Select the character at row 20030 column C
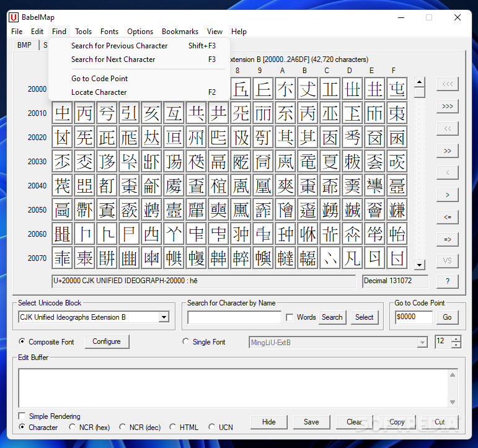Image resolution: width=478 pixels, height=448 pixels. [330, 162]
